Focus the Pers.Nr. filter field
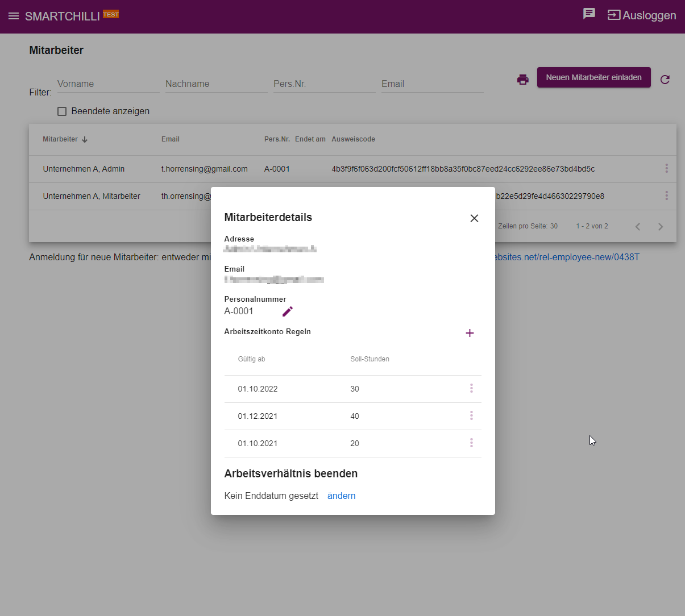Image resolution: width=685 pixels, height=616 pixels. [325, 84]
